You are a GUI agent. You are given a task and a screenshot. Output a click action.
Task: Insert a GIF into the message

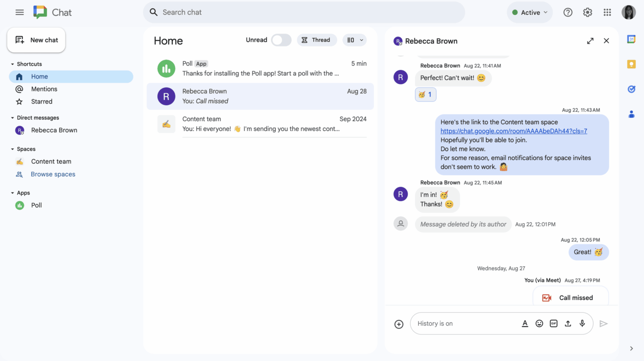pos(553,323)
